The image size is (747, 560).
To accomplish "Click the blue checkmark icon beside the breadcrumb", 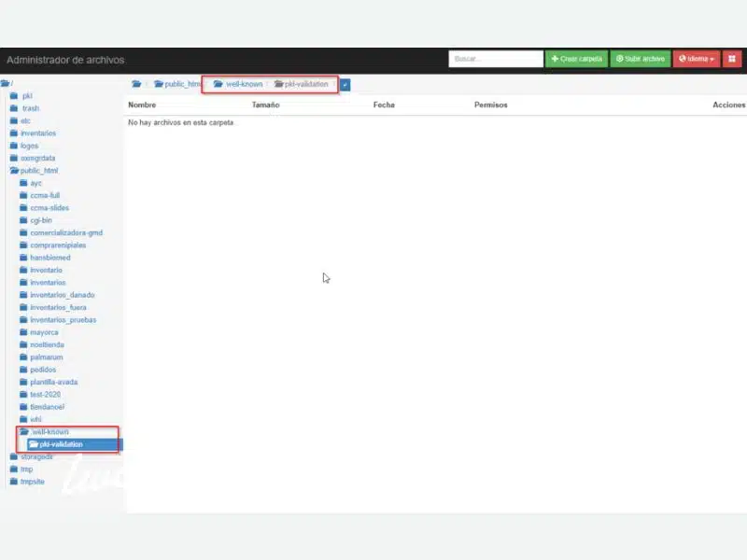I will coord(345,84).
